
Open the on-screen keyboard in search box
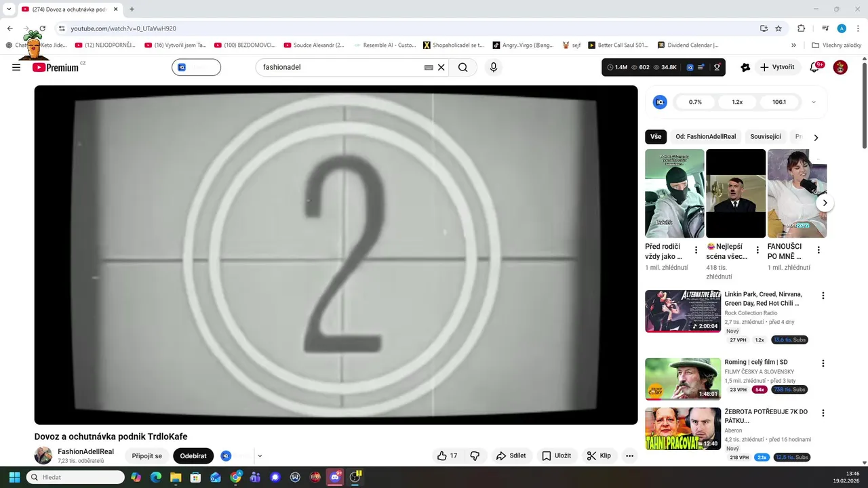coord(429,67)
